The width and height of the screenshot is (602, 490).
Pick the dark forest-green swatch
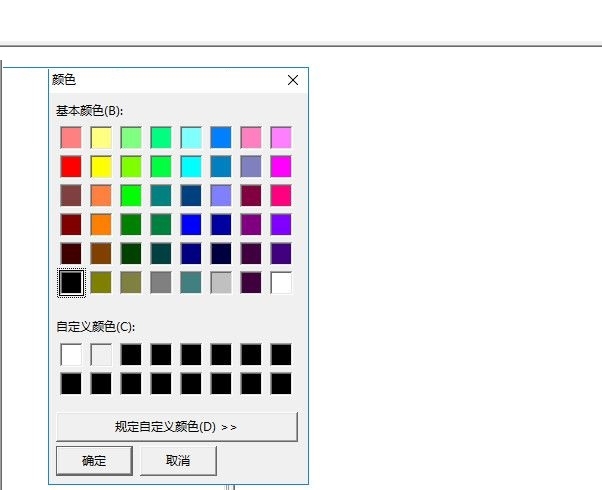(x=131, y=253)
